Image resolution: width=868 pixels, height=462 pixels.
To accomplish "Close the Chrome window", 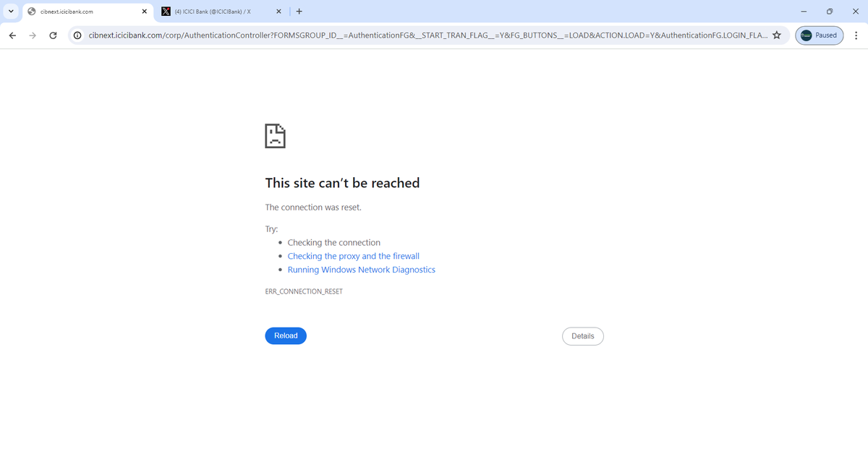I will [x=854, y=12].
